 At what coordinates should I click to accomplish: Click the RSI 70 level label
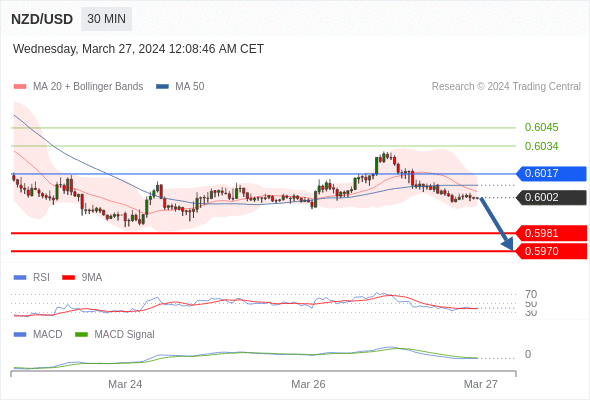531,294
